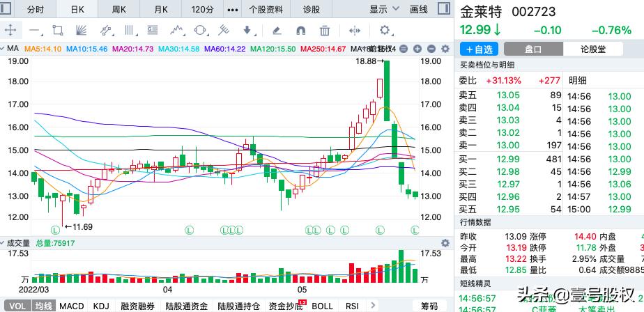Switch to 日K tab
The height and width of the screenshot is (312, 644).
[77, 10]
